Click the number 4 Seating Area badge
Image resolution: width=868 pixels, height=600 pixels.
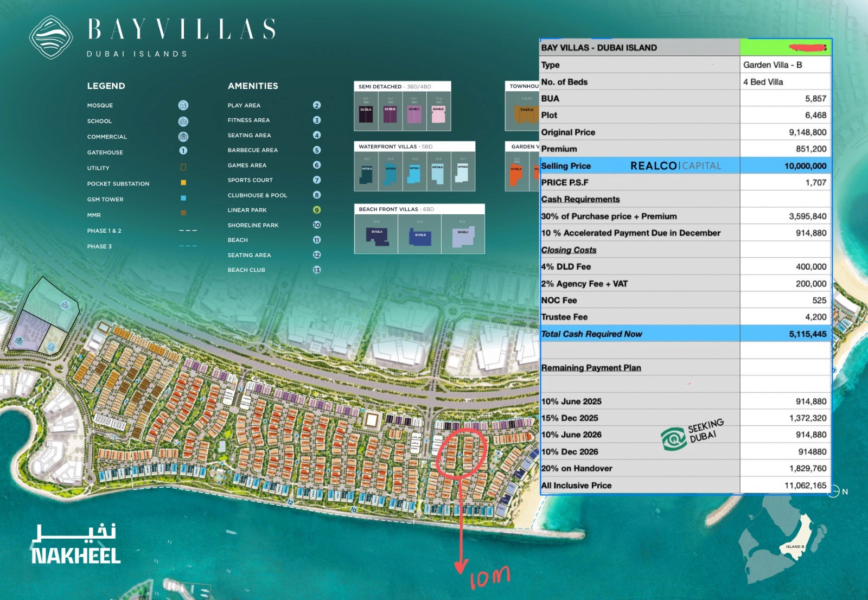click(317, 135)
